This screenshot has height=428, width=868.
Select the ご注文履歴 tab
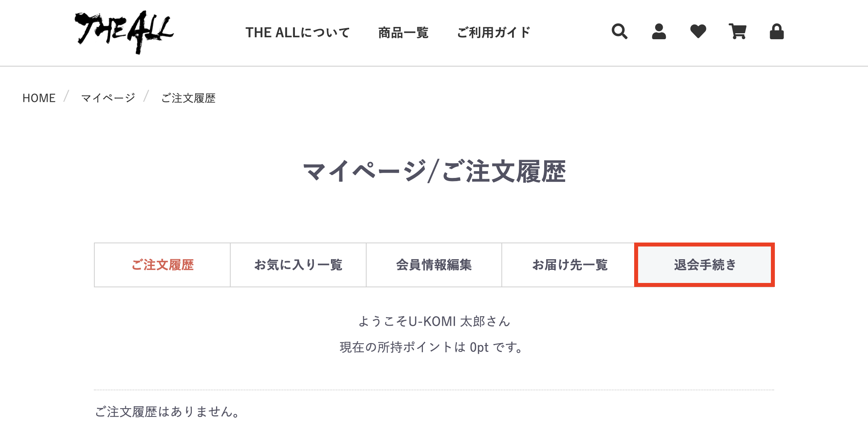click(163, 265)
